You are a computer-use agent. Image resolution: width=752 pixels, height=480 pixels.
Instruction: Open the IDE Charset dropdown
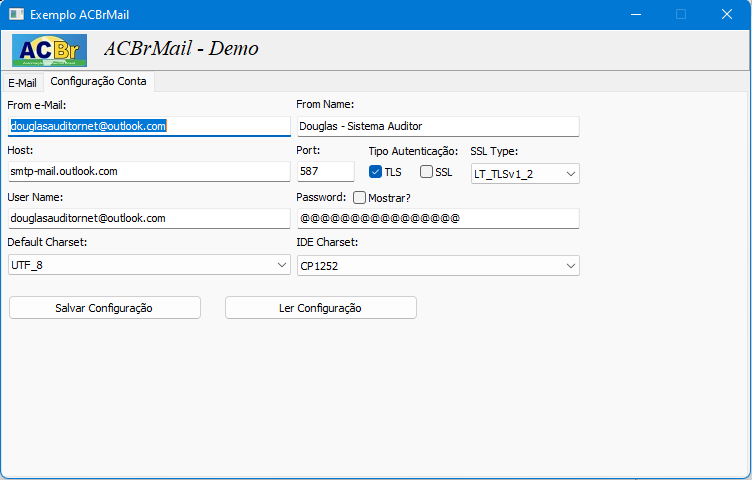[x=438, y=266]
